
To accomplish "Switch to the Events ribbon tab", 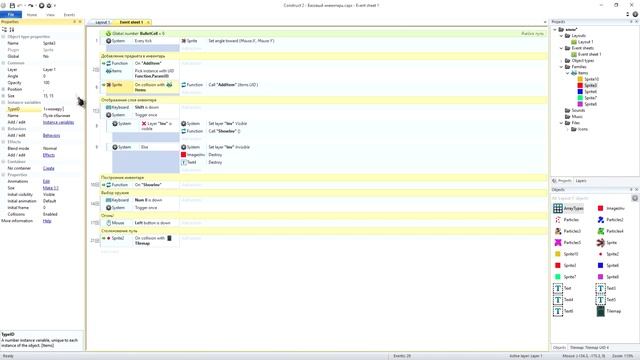I will (69, 15).
